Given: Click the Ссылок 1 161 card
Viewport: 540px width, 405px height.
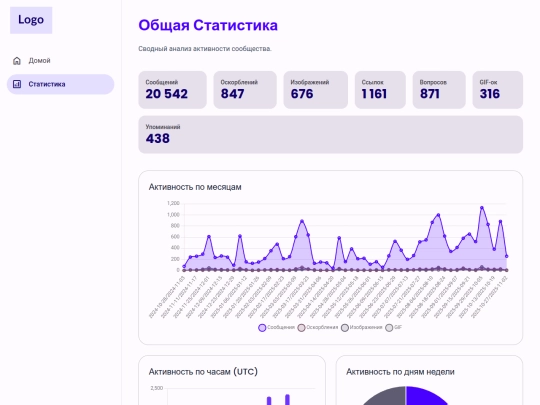Looking at the screenshot, I should pyautogui.click(x=380, y=90).
